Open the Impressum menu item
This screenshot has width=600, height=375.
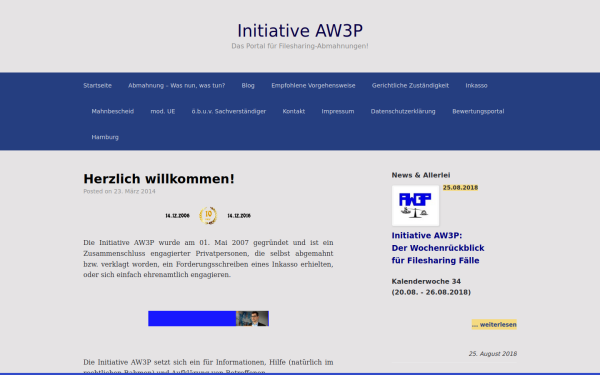(x=338, y=111)
